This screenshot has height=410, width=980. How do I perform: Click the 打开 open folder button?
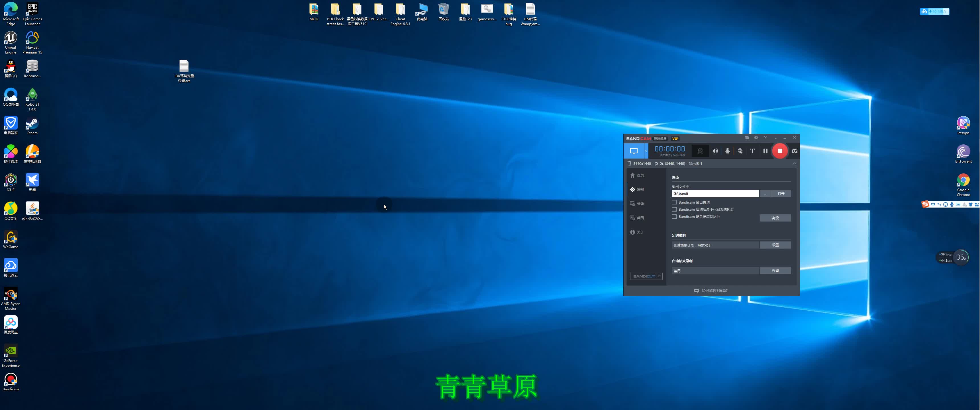[x=781, y=194]
